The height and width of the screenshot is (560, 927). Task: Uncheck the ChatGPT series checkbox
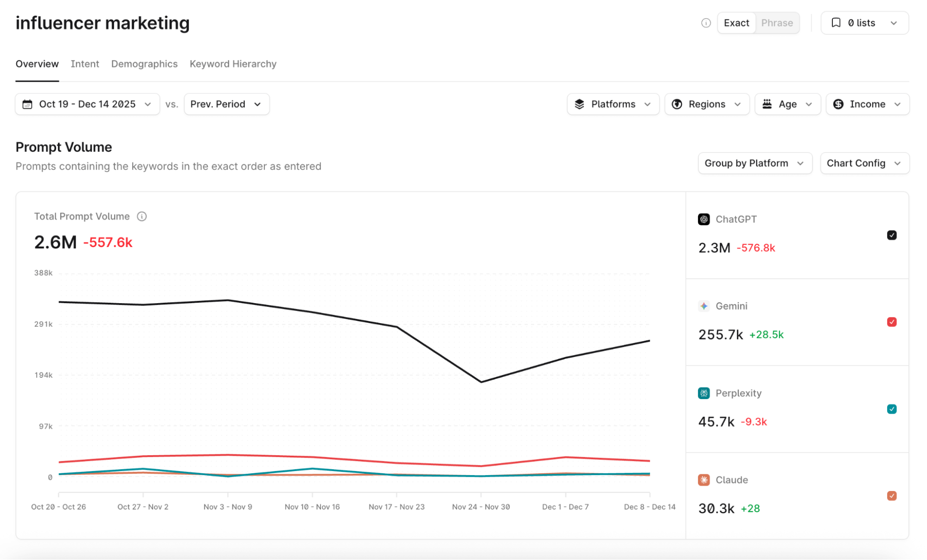(x=891, y=235)
